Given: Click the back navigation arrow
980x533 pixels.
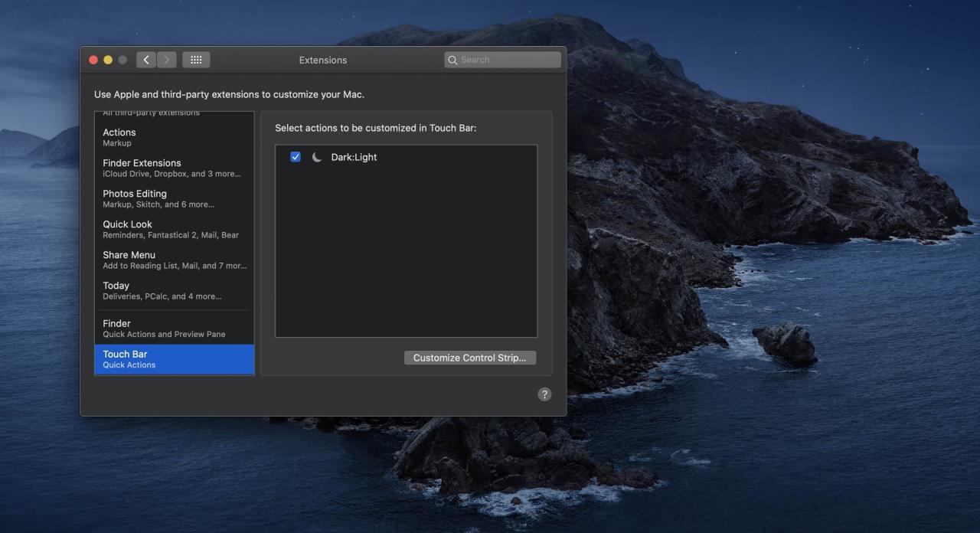Looking at the screenshot, I should coord(146,60).
